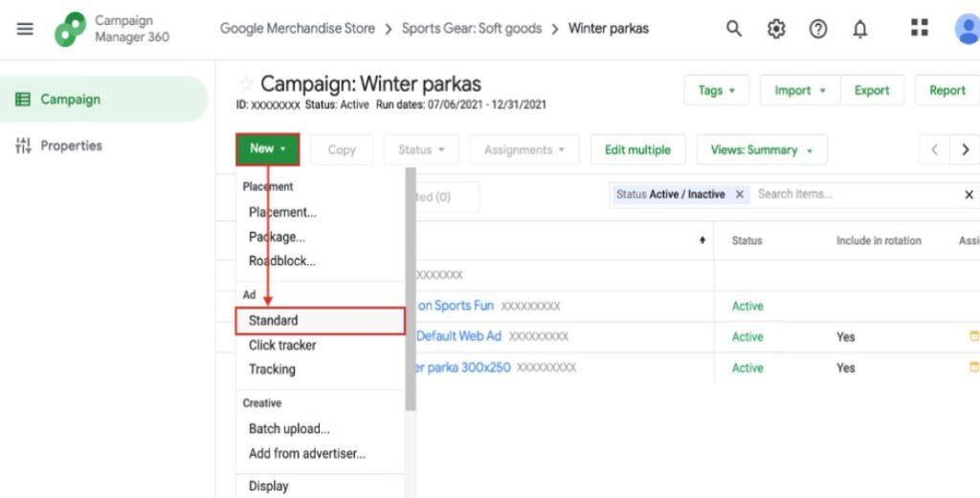Go to next page arrow
Viewport: 980px width, 498px height.
point(965,149)
